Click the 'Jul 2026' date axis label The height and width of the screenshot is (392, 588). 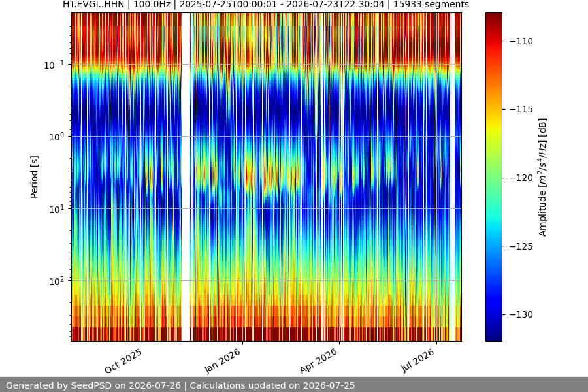[x=418, y=361]
